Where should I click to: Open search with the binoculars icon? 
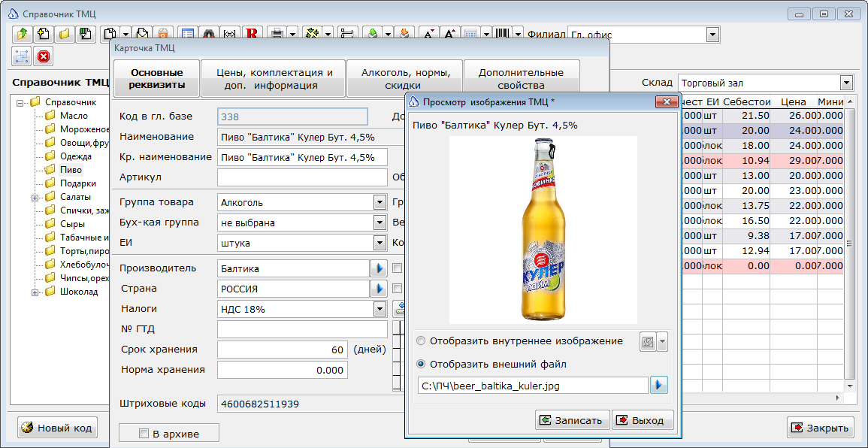(209, 34)
